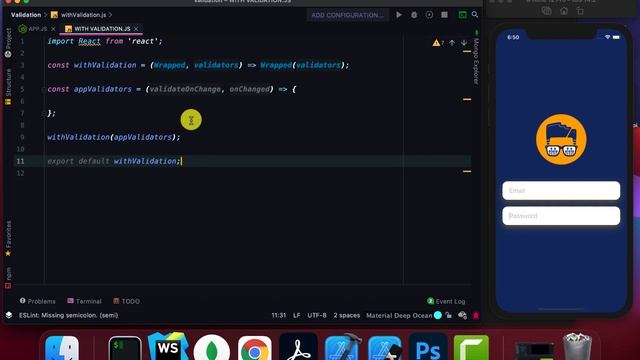Open the Project tool window
This screenshot has height=360, width=640.
pos(8,42)
